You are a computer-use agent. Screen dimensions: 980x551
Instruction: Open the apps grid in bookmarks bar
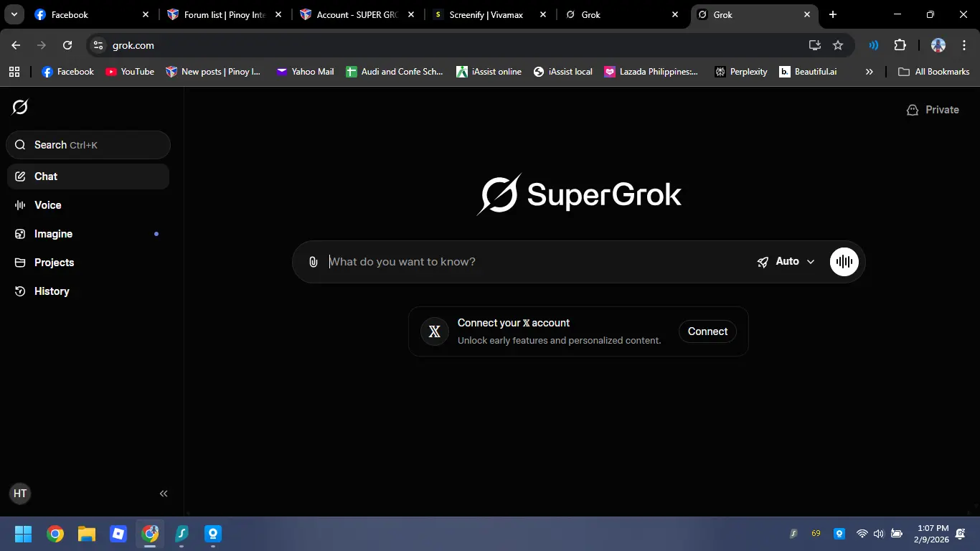pyautogui.click(x=14, y=72)
